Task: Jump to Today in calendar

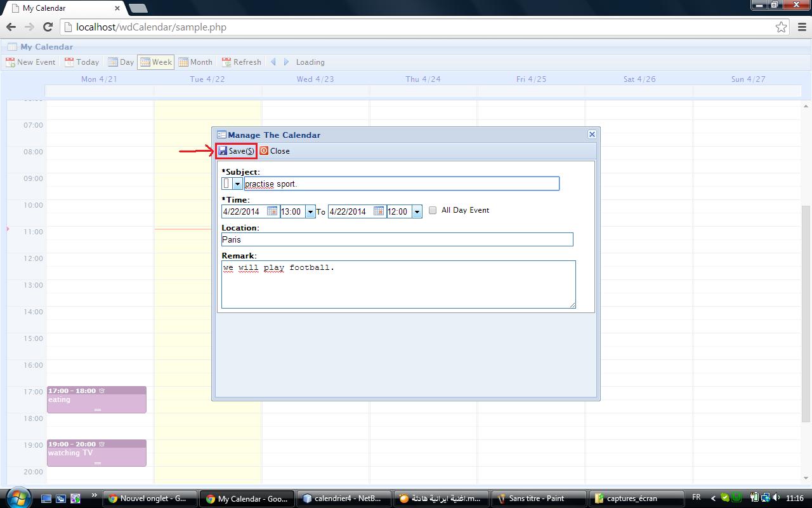Action: coord(82,62)
